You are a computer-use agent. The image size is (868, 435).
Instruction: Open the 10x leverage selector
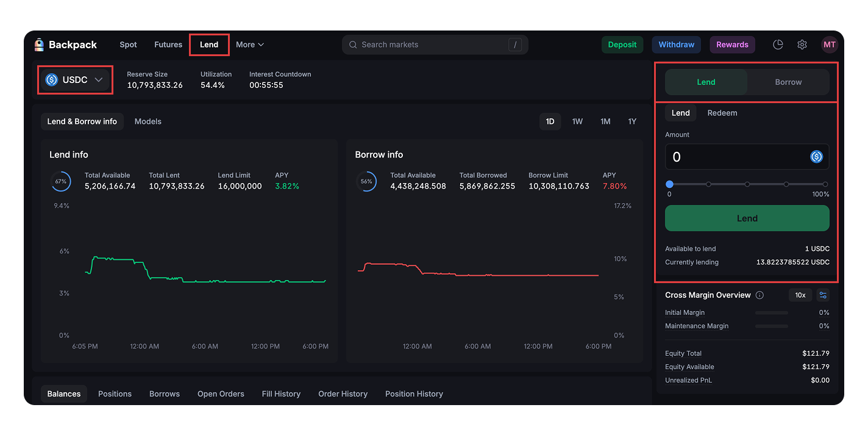[800, 295]
